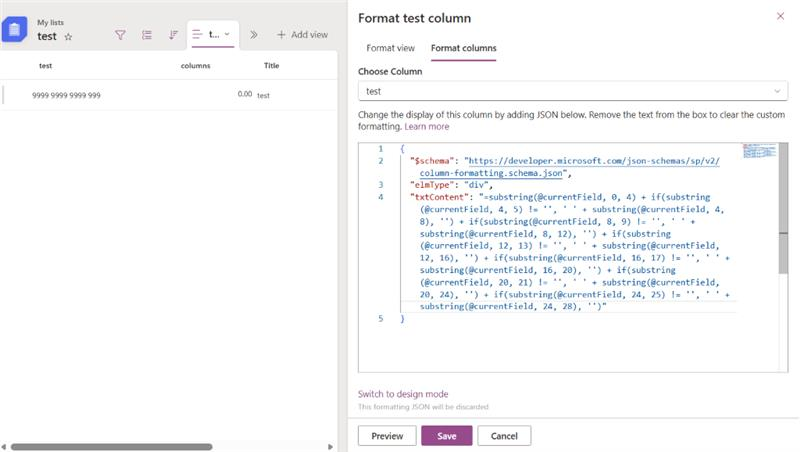
Task: Open the filter icon in toolbar
Action: tap(120, 35)
